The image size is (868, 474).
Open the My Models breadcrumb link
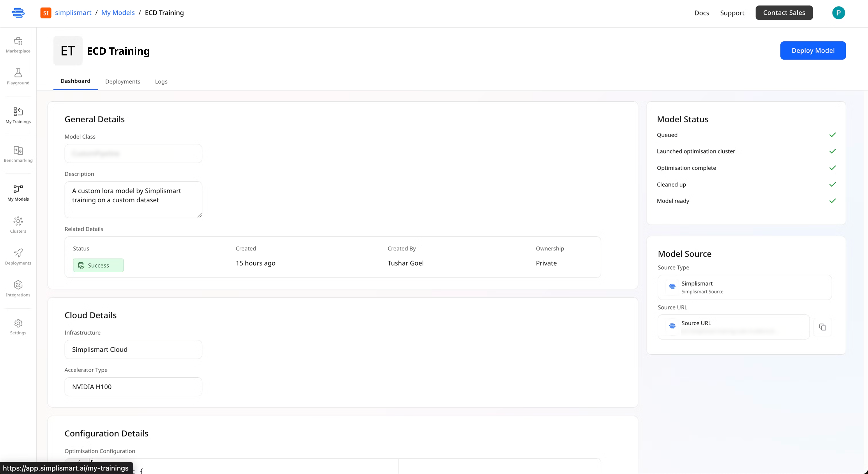pos(118,13)
